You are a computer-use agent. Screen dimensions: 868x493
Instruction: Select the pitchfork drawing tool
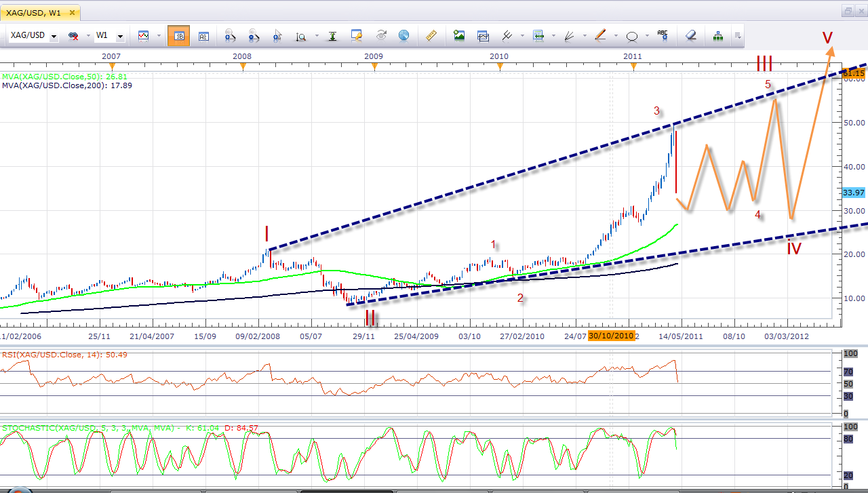507,36
